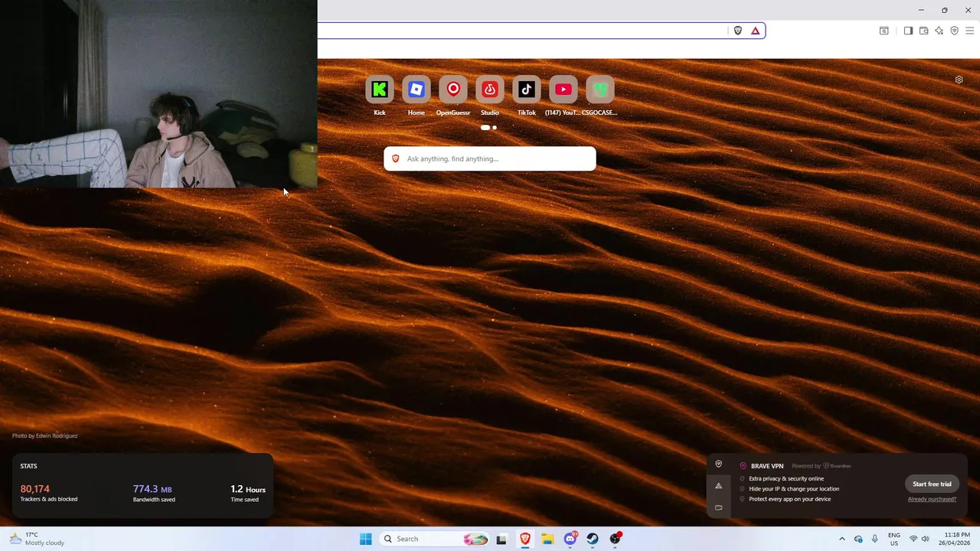Click the 774.3 MB bandwidth saved stat
This screenshot has width=980, height=551.
tap(154, 493)
